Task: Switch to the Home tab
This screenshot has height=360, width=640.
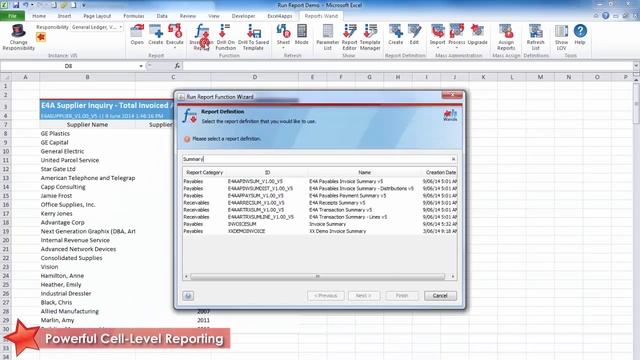Action: [39, 16]
